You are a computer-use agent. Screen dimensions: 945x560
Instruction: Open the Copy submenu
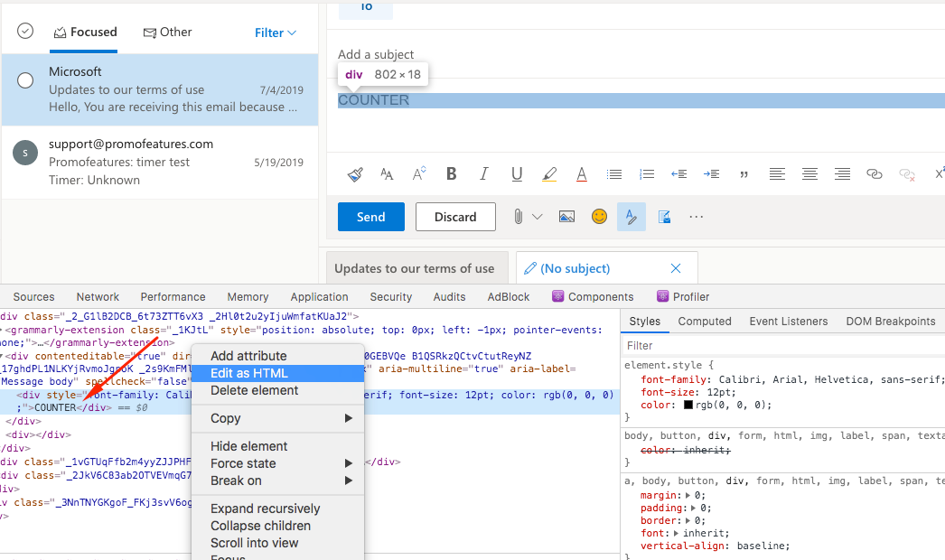tap(278, 418)
